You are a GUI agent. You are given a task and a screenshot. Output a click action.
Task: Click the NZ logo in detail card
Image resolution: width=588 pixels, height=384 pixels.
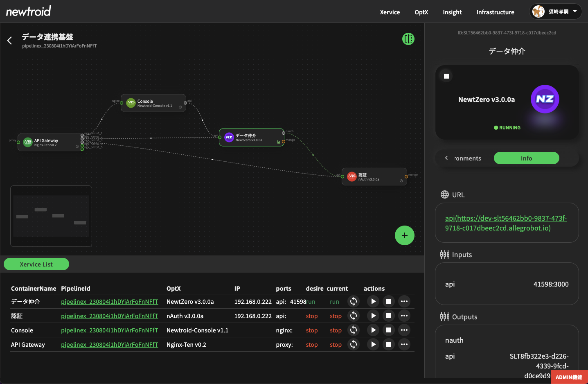click(x=545, y=99)
